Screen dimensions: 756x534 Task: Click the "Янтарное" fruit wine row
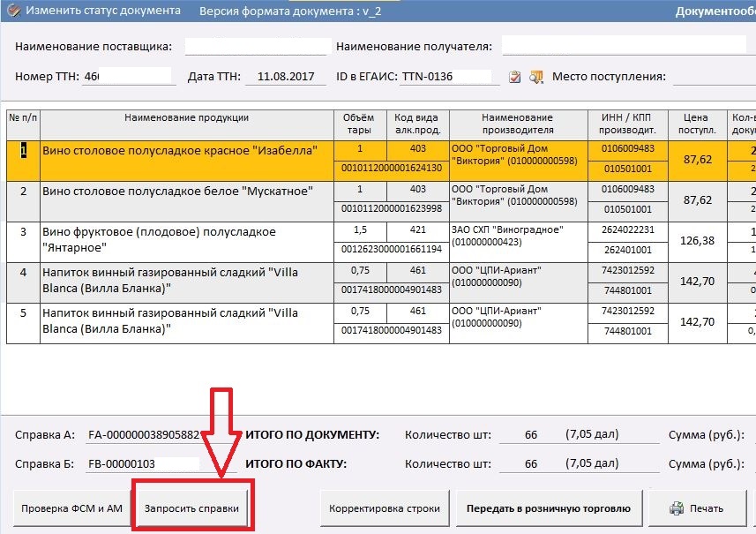pyautogui.click(x=187, y=239)
